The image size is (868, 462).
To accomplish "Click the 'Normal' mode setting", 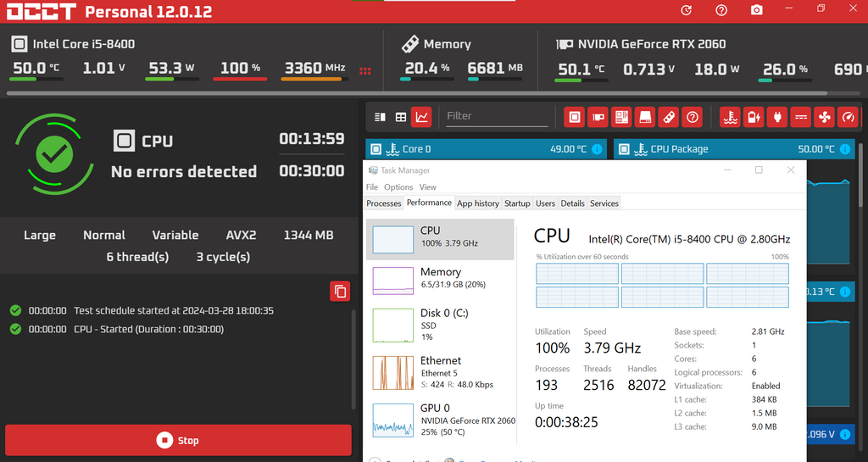I will (104, 235).
